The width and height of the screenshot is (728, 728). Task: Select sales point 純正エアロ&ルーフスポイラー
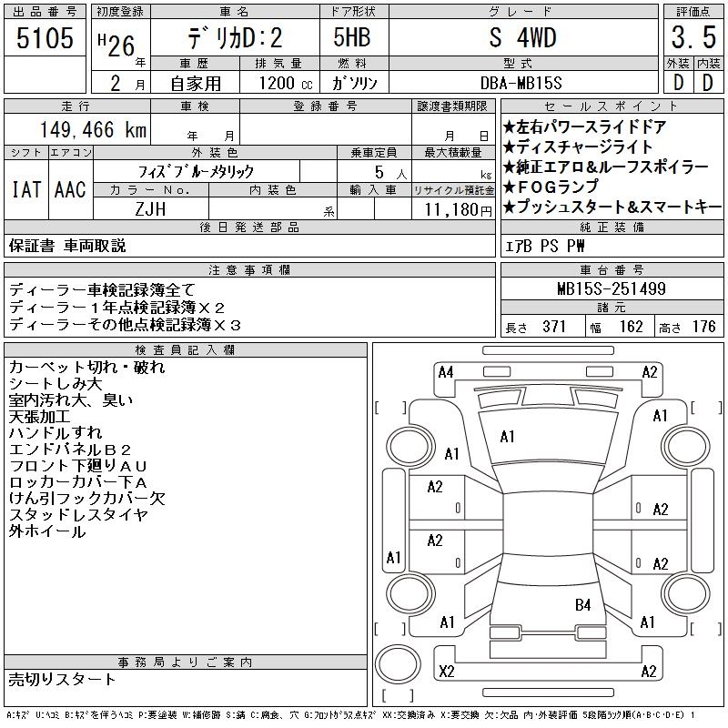coord(605,167)
